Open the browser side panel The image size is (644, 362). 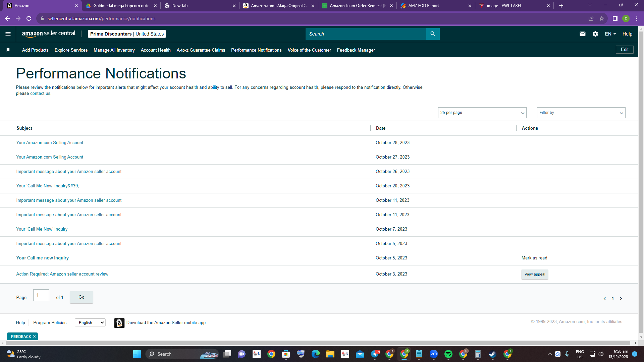coord(615,18)
